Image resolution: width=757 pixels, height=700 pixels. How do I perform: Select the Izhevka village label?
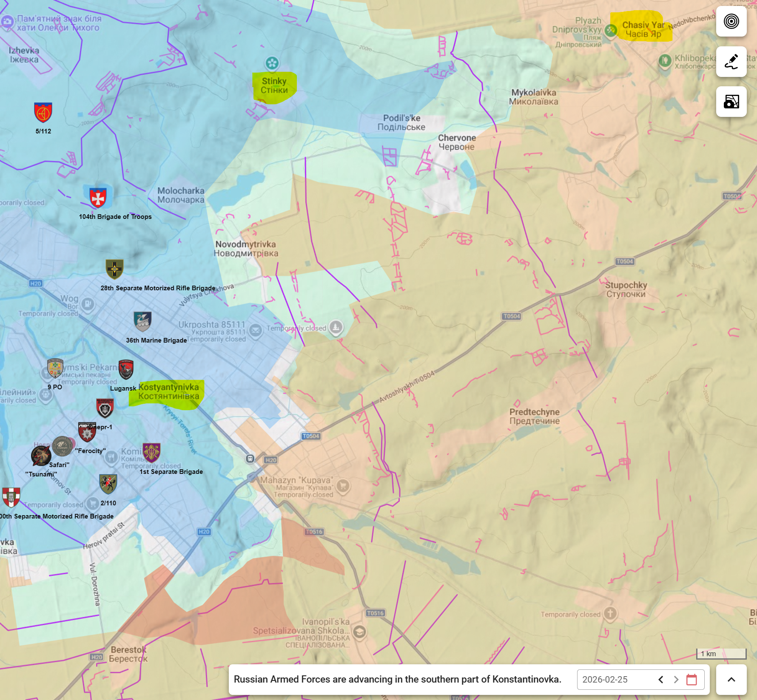tap(24, 55)
